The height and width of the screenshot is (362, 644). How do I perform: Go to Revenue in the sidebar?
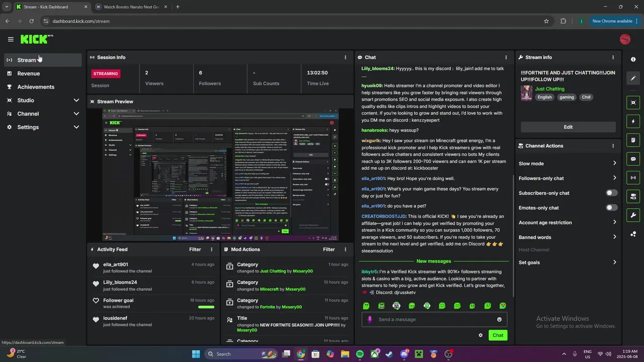pos(43,73)
